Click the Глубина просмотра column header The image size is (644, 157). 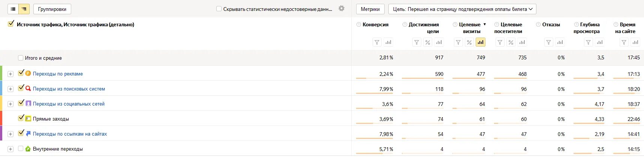pyautogui.click(x=587, y=28)
